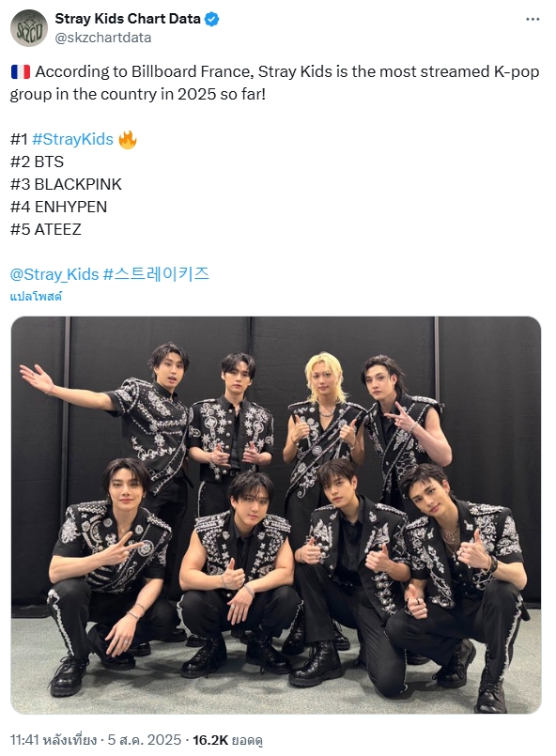View the 16.2K views count
Viewport: 556px width, 756px height.
coord(227,740)
